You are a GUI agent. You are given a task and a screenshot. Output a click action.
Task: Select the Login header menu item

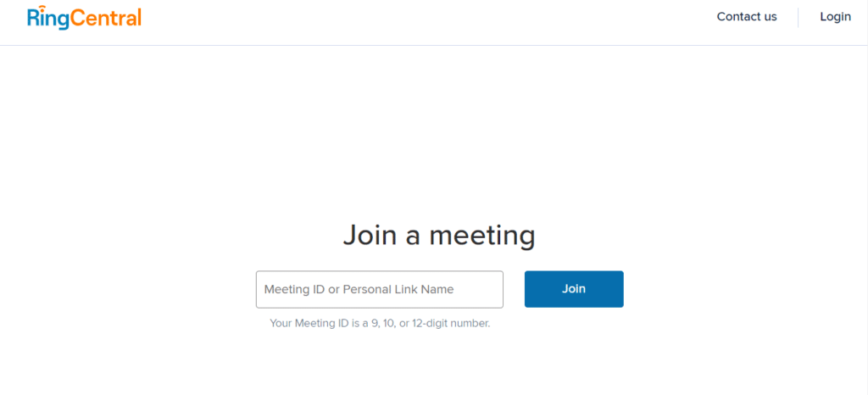835,17
